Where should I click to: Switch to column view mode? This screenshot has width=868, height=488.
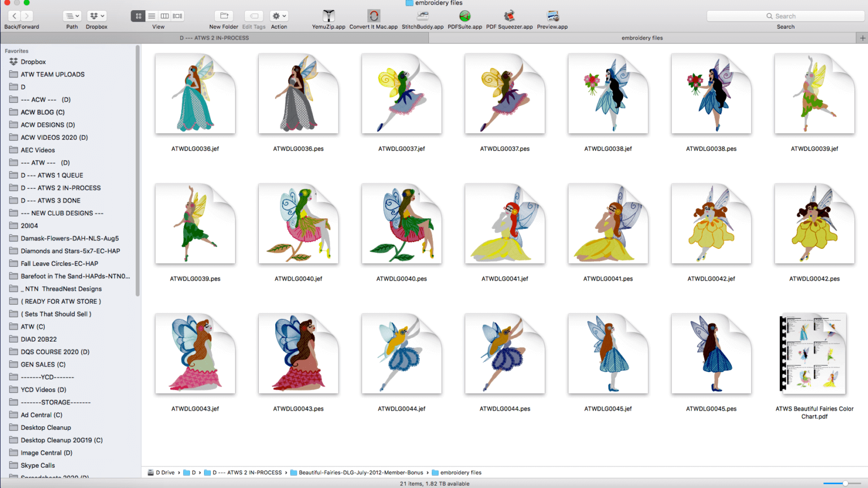click(164, 16)
